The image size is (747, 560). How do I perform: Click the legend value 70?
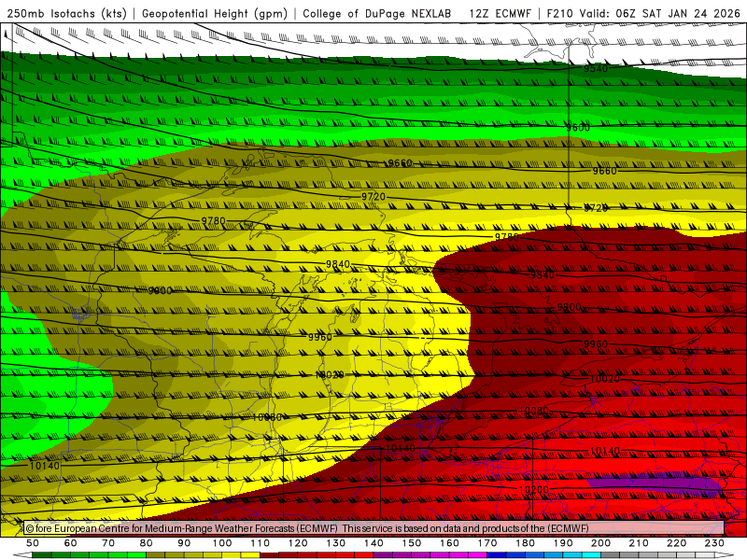(x=108, y=543)
